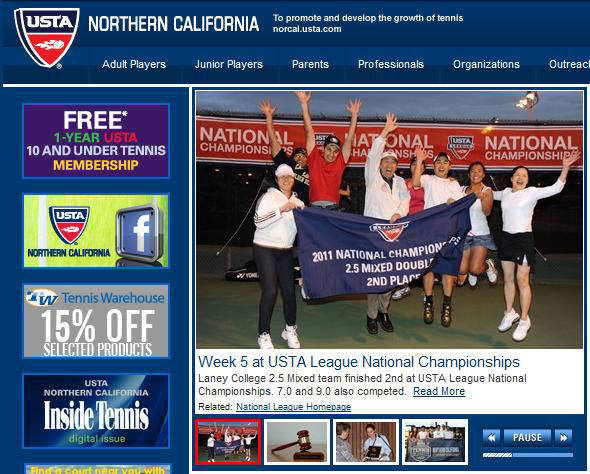Open the Adult Players menu
590x474 pixels.
[x=134, y=64]
